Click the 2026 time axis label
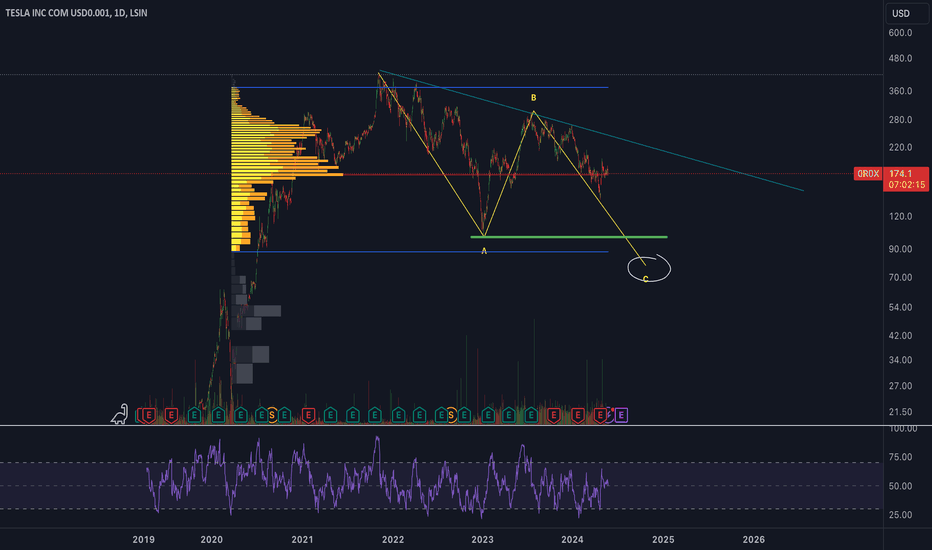The image size is (932, 550). (754, 539)
